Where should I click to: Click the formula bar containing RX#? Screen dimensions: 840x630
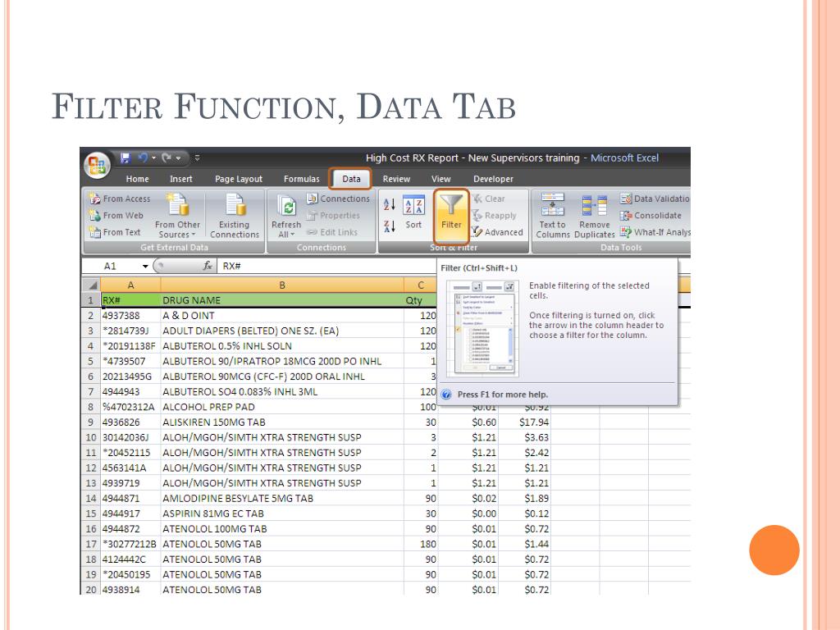coord(326,267)
